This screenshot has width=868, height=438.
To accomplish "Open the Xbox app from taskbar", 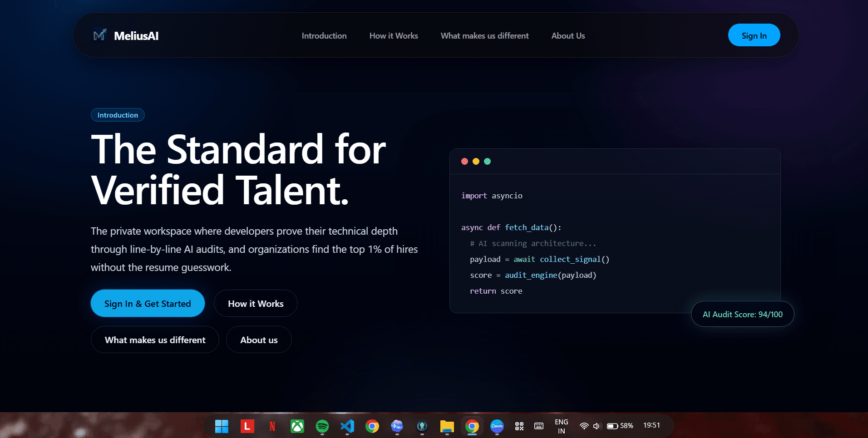I will point(297,426).
